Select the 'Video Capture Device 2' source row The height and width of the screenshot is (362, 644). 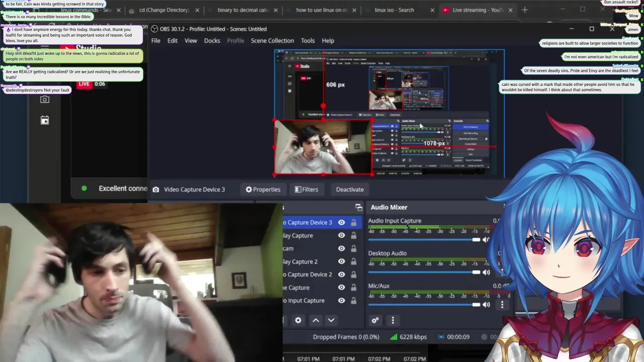(x=321, y=275)
